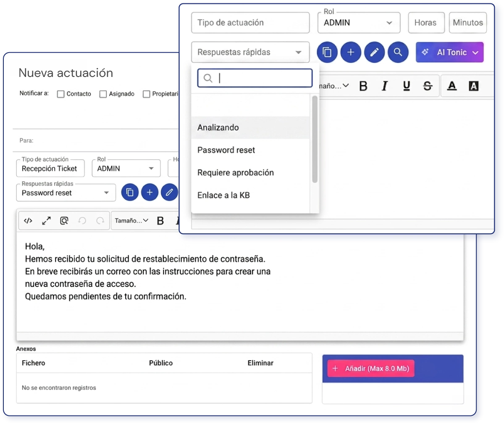Screen dimensions: 504x423
Task: Toggle underline in front panel editor toolbar
Action: pos(406,86)
